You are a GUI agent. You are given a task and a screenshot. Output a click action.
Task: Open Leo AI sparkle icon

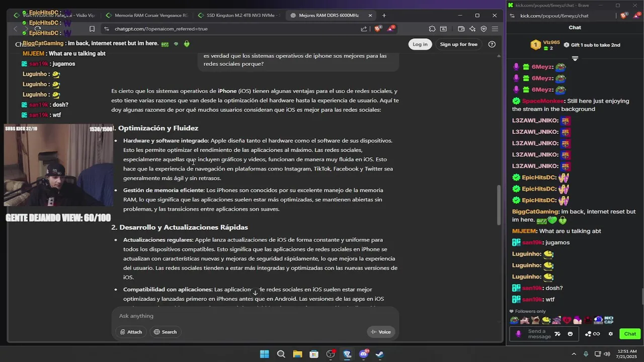point(472,29)
